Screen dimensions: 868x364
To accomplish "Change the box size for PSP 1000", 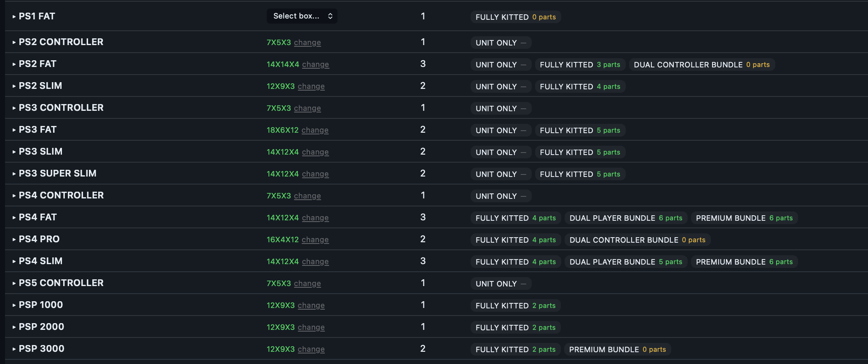I will [x=311, y=305].
